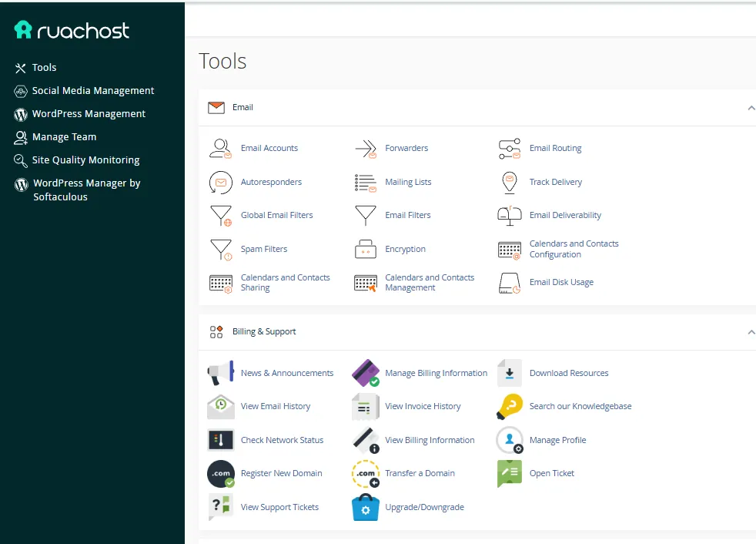Open Calendars and Contacts Configuration icon

pyautogui.click(x=510, y=250)
